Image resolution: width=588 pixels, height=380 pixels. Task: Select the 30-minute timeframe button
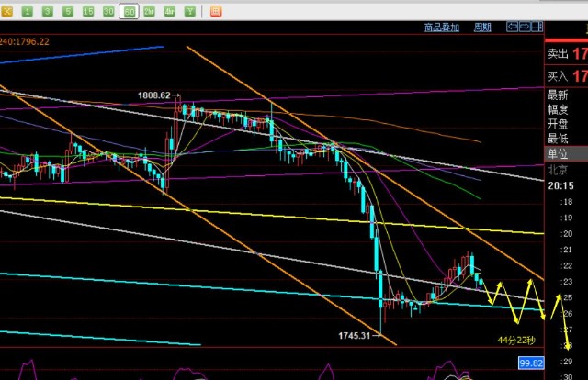pyautogui.click(x=108, y=12)
